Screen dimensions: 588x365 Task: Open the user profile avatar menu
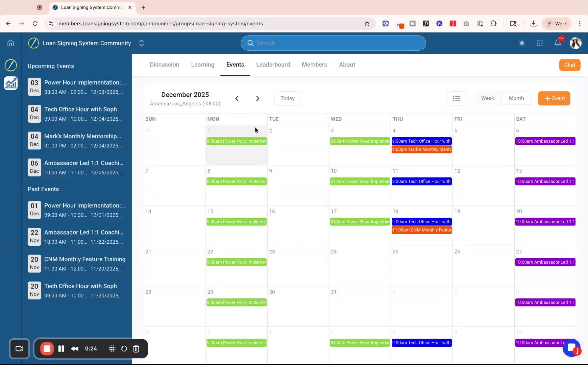click(575, 43)
